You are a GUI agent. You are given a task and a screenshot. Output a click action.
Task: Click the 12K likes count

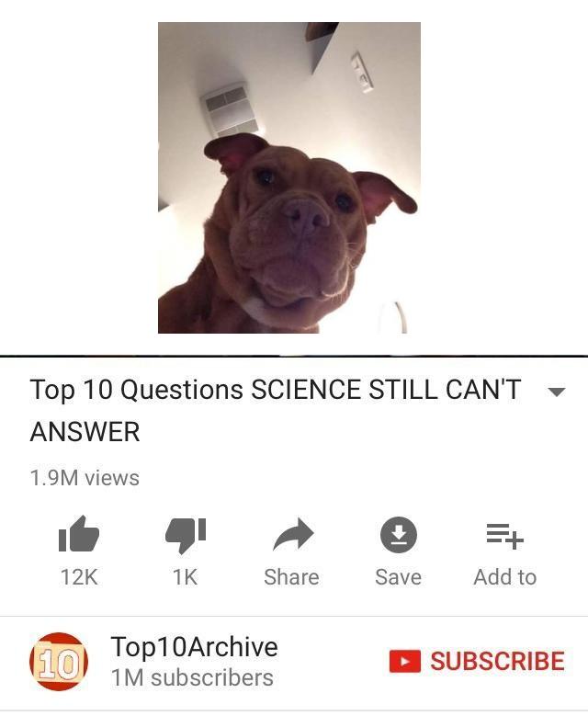coord(79,576)
